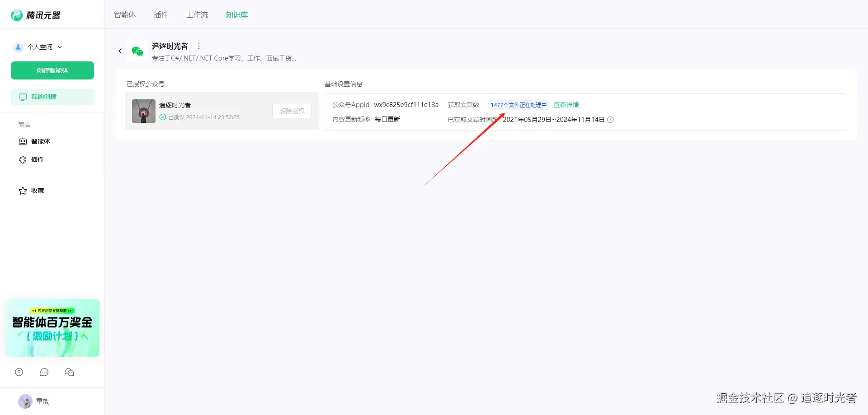Screen dimensions: 868x415
Task: Click the 1477个文件正在处理中 status tag
Action: pyautogui.click(x=519, y=105)
